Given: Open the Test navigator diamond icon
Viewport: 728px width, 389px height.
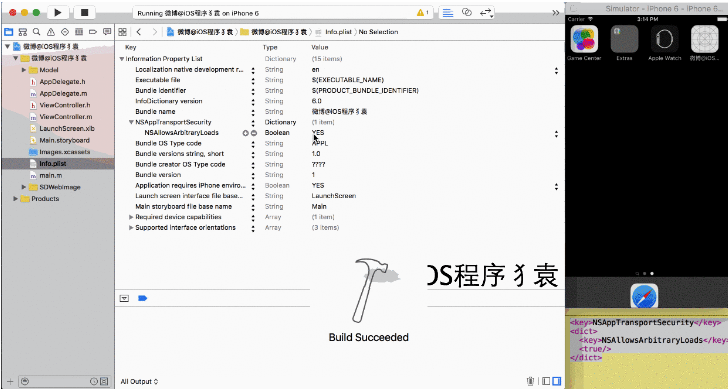Looking at the screenshot, I should click(x=65, y=32).
